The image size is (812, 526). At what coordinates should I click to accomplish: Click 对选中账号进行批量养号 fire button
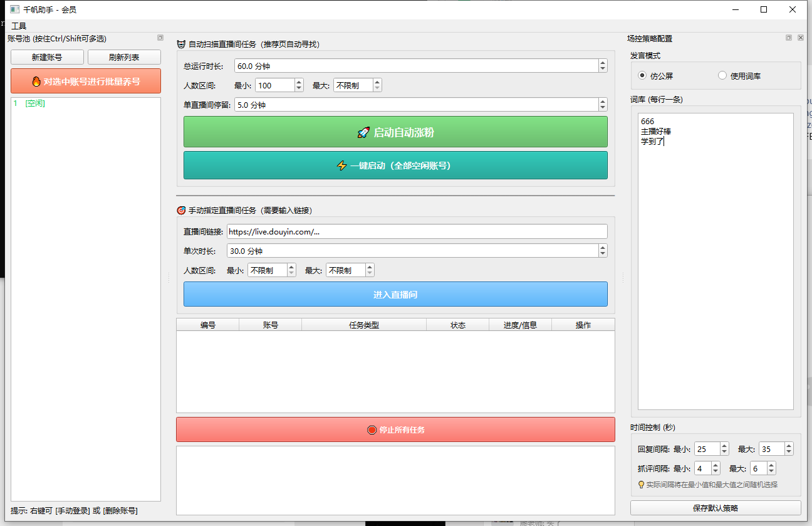(86, 82)
